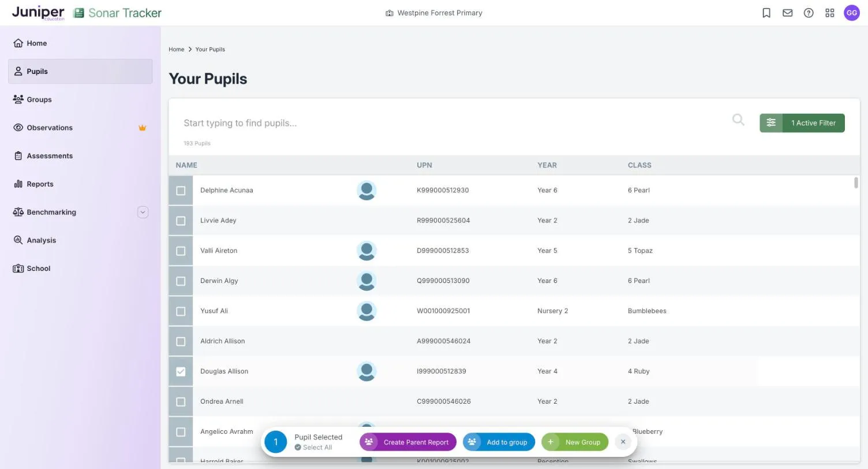Open Reports in the sidebar

tap(80, 184)
